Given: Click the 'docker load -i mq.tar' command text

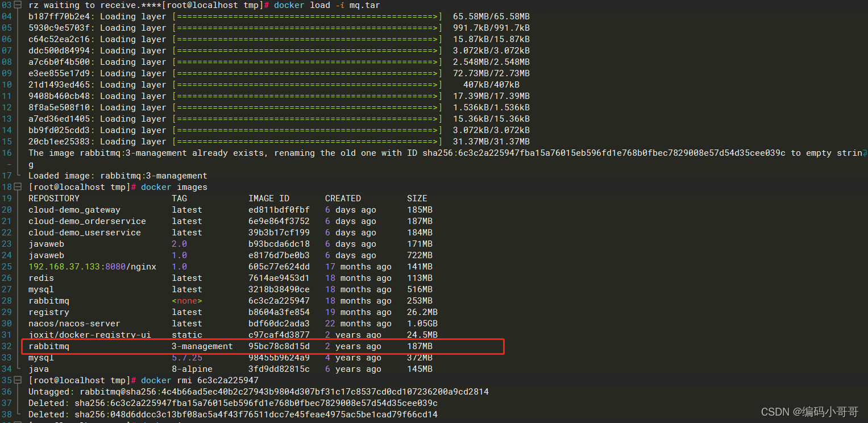Looking at the screenshot, I should click(x=327, y=5).
